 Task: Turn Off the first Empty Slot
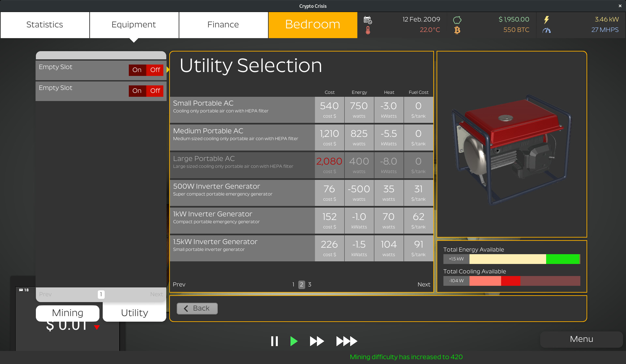[155, 70]
